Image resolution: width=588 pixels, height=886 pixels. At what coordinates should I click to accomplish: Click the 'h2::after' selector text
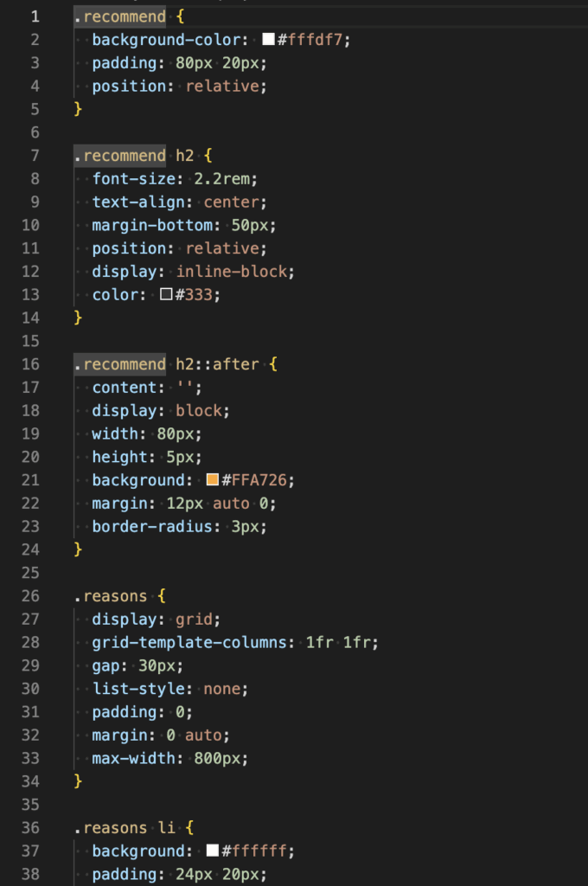pyautogui.click(x=217, y=364)
